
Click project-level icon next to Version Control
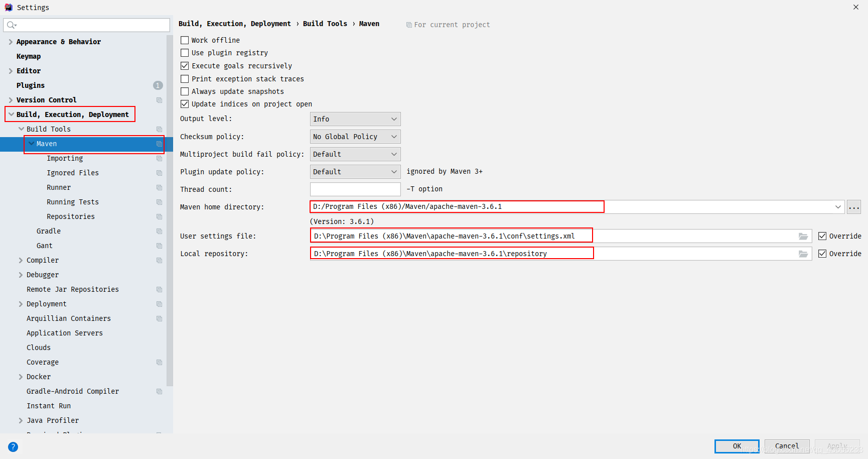pos(159,100)
